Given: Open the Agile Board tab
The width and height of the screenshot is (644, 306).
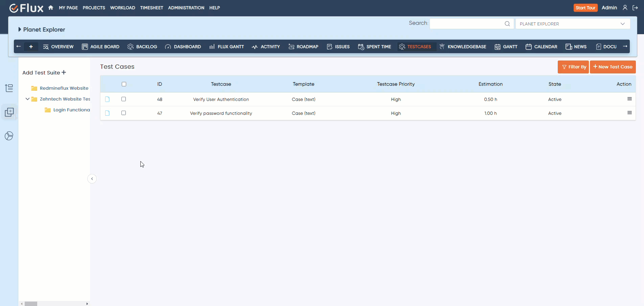Looking at the screenshot, I should [101, 47].
